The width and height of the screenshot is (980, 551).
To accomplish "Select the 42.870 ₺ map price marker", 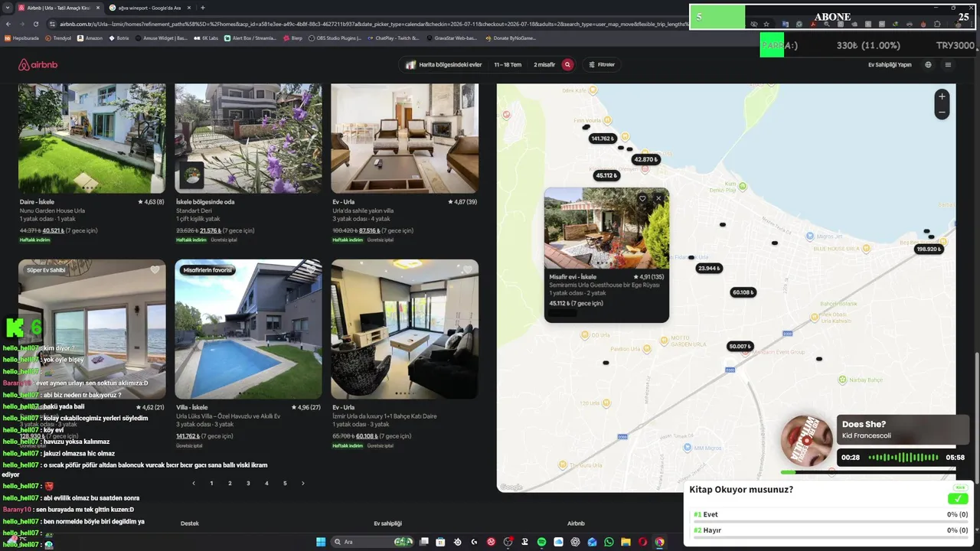I will tap(645, 160).
